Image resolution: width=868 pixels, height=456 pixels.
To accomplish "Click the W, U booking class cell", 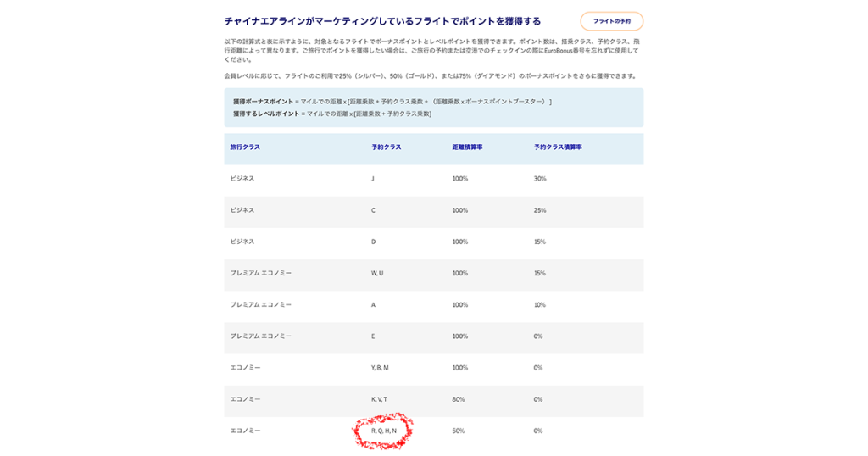I will tap(377, 273).
